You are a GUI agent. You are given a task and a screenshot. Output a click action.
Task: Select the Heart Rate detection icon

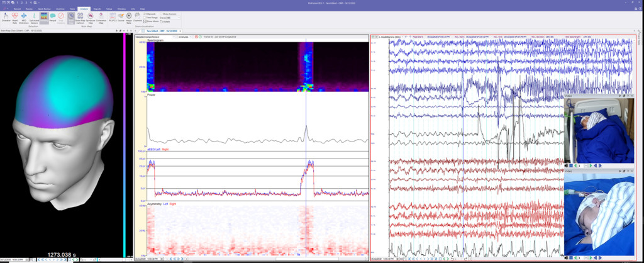pos(15,17)
